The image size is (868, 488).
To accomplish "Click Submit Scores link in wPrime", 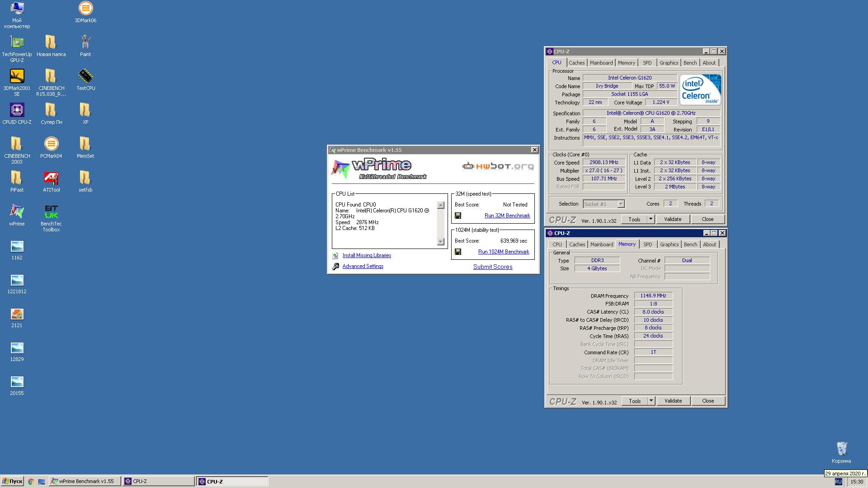I will pyautogui.click(x=493, y=267).
